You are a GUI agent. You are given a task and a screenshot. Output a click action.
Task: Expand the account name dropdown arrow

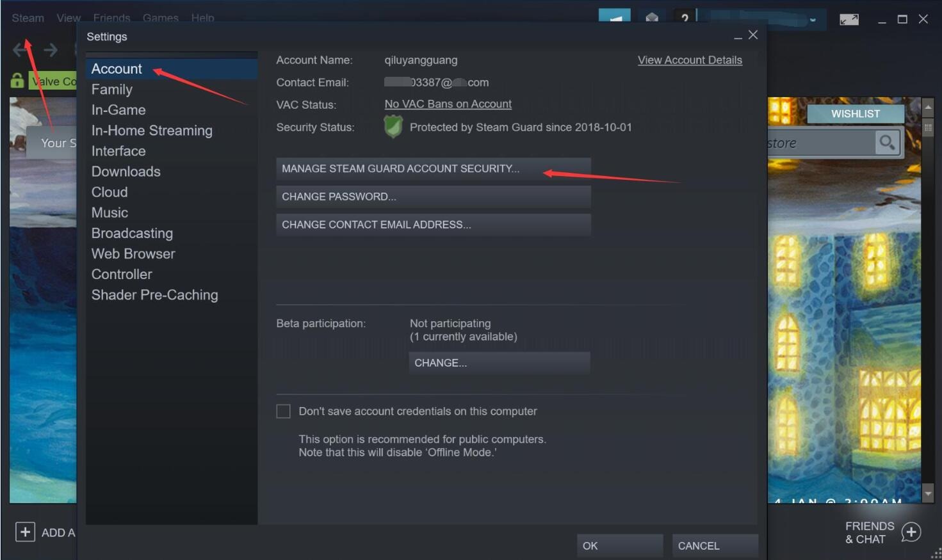(x=813, y=19)
